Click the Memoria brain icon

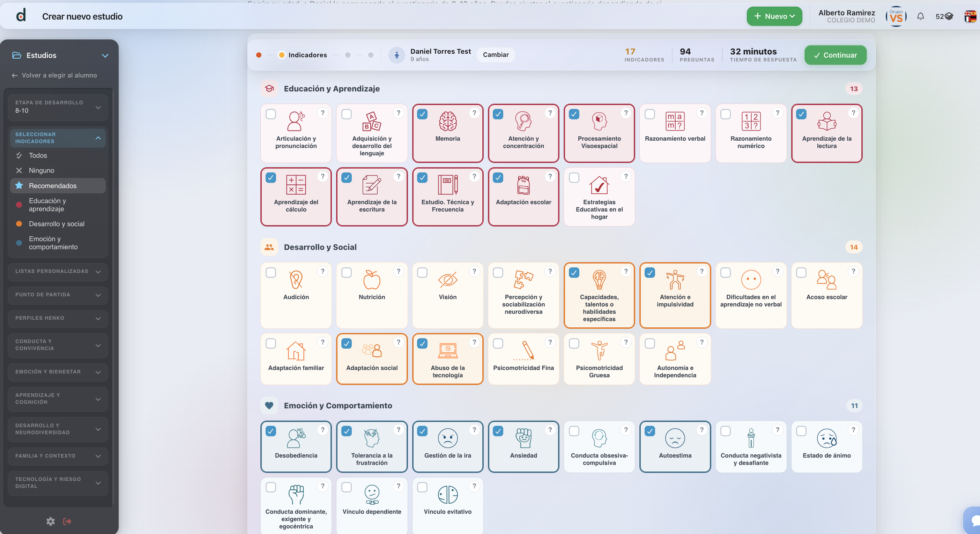[x=447, y=121]
